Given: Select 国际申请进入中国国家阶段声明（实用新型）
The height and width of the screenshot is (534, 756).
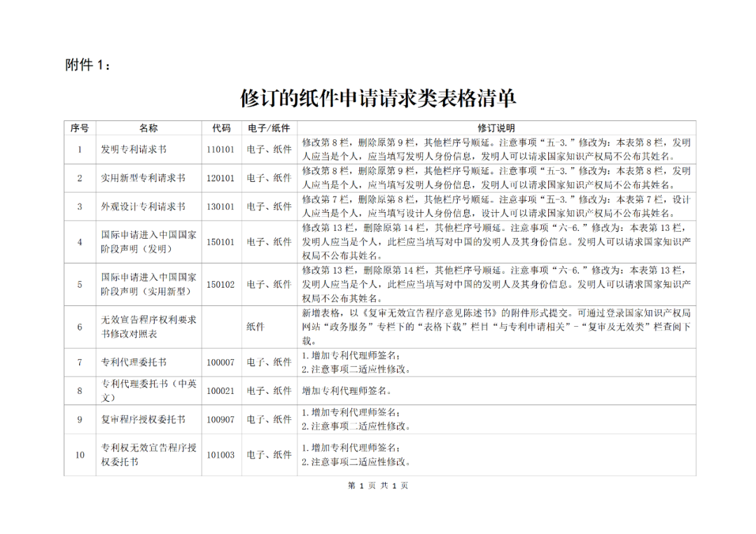Looking at the screenshot, I should click(148, 285).
